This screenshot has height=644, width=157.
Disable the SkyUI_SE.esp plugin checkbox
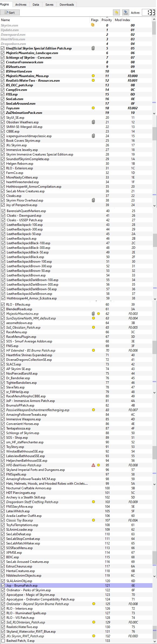3,118
